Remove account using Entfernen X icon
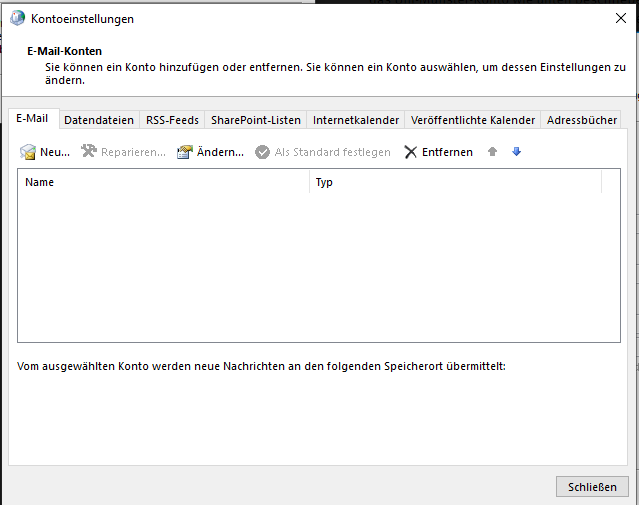Image resolution: width=639 pixels, height=505 pixels. [x=410, y=152]
